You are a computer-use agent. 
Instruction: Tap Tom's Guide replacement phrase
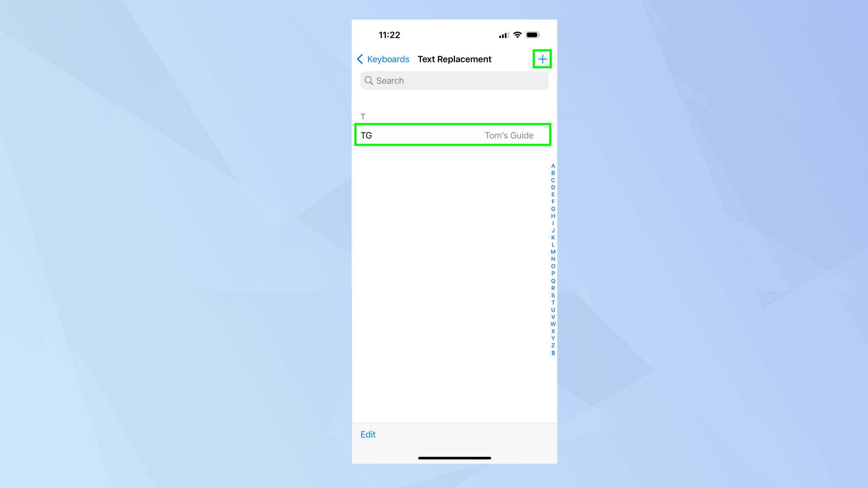point(510,135)
